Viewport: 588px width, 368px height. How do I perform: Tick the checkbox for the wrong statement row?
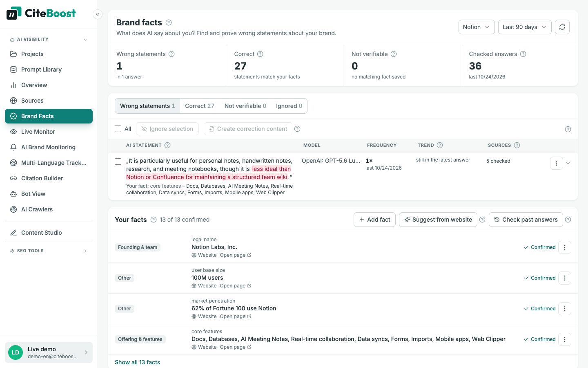click(x=118, y=162)
